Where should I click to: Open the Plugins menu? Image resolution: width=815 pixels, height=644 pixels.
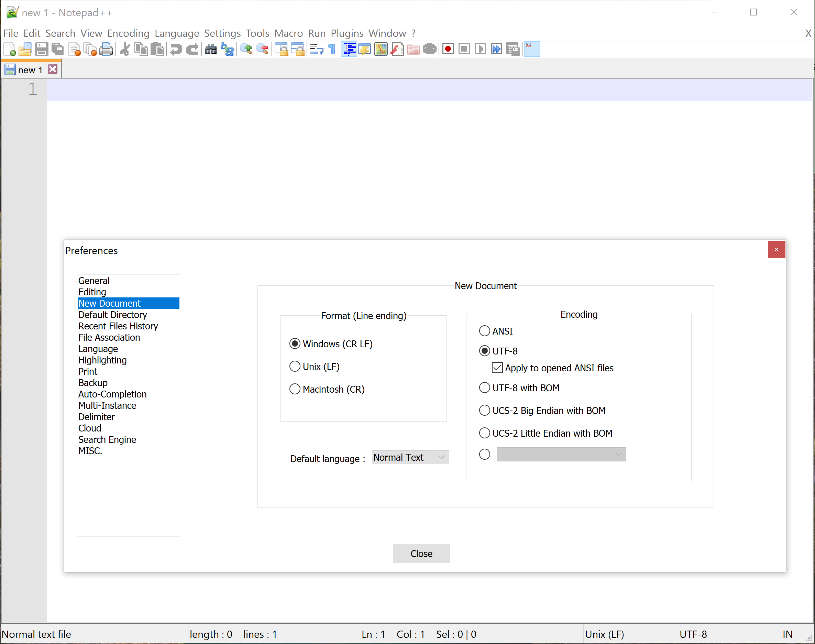(x=347, y=34)
